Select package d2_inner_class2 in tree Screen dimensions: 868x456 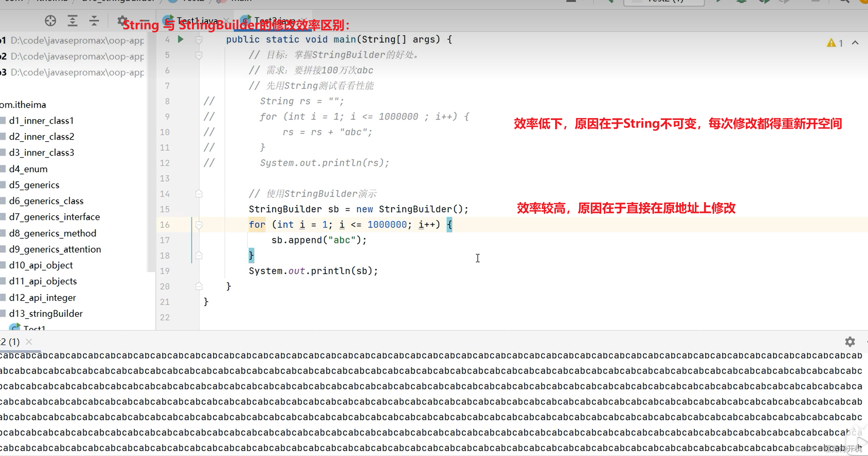coord(42,137)
